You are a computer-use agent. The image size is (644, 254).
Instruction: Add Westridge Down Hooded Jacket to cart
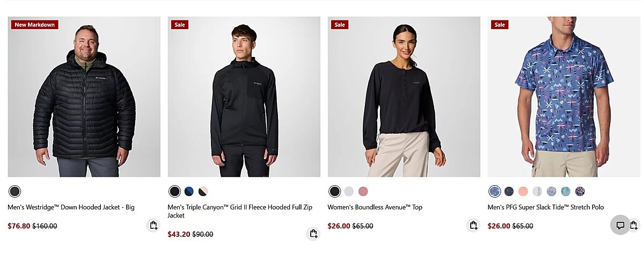coord(153,225)
